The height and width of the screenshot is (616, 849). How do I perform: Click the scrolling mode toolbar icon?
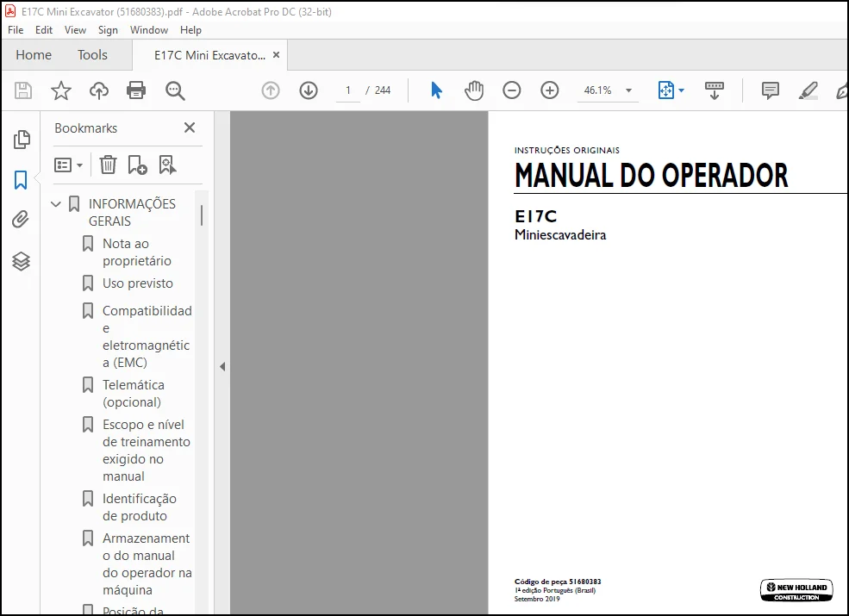coord(715,90)
